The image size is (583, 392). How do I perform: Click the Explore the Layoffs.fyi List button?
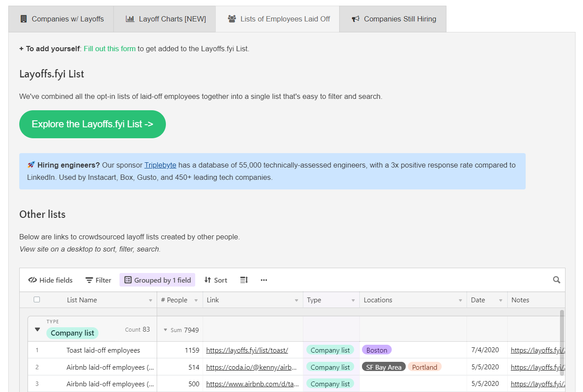[x=92, y=124]
